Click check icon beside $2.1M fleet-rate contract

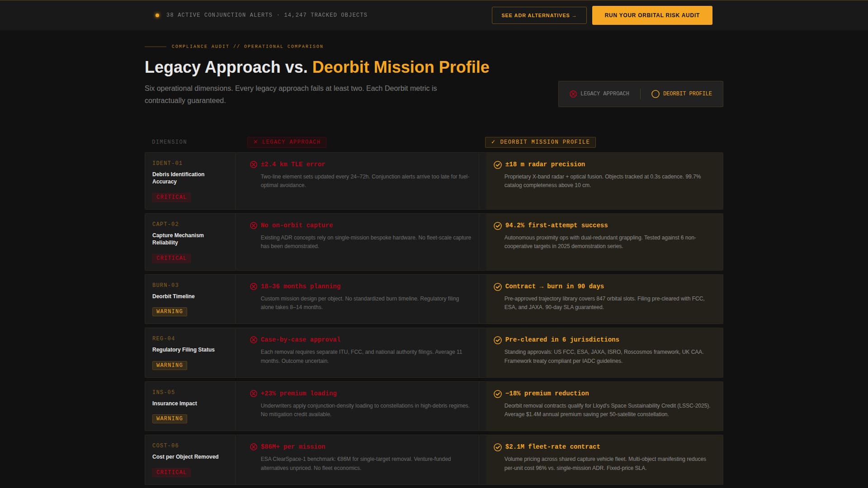(x=497, y=447)
